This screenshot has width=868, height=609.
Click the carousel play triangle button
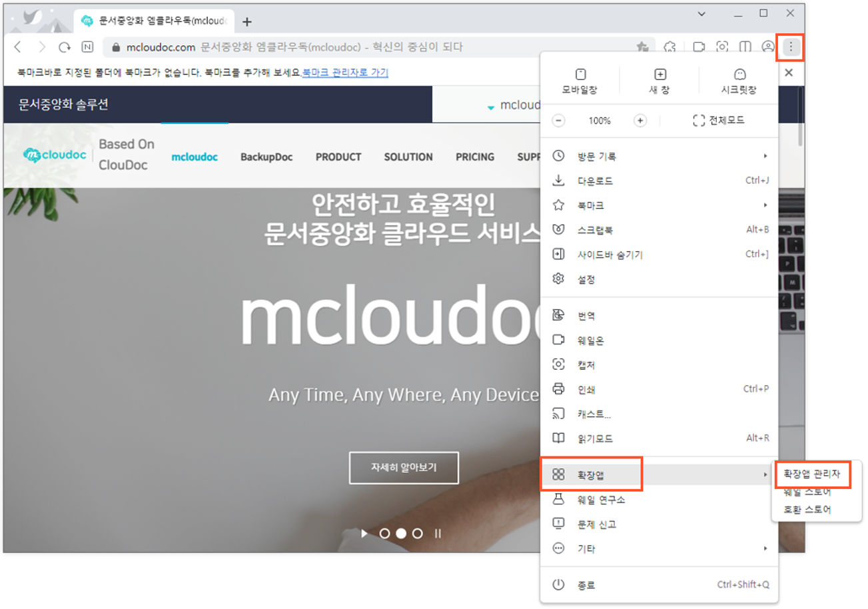point(364,533)
